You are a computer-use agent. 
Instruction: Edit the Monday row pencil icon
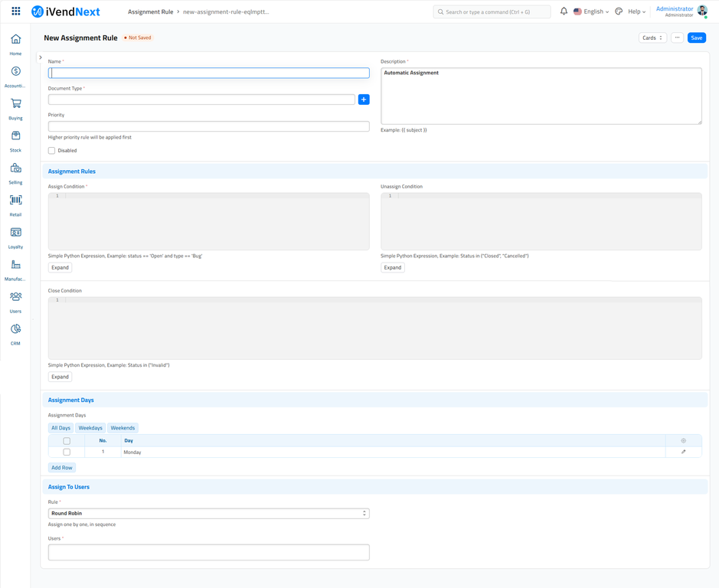click(683, 452)
